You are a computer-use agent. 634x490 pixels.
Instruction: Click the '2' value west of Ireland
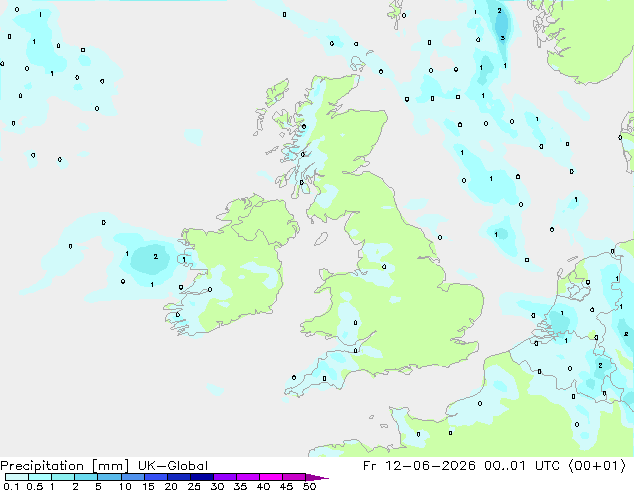pyautogui.click(x=156, y=256)
